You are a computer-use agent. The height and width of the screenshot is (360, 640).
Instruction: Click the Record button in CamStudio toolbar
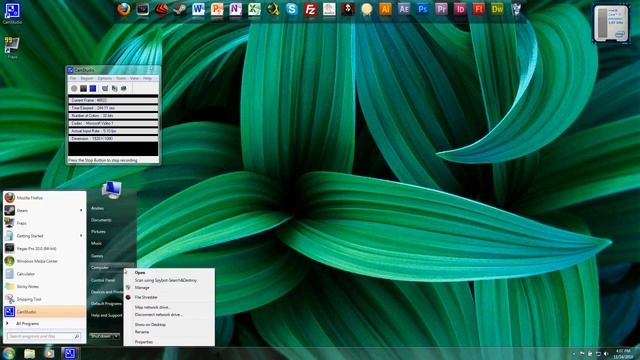tap(74, 88)
